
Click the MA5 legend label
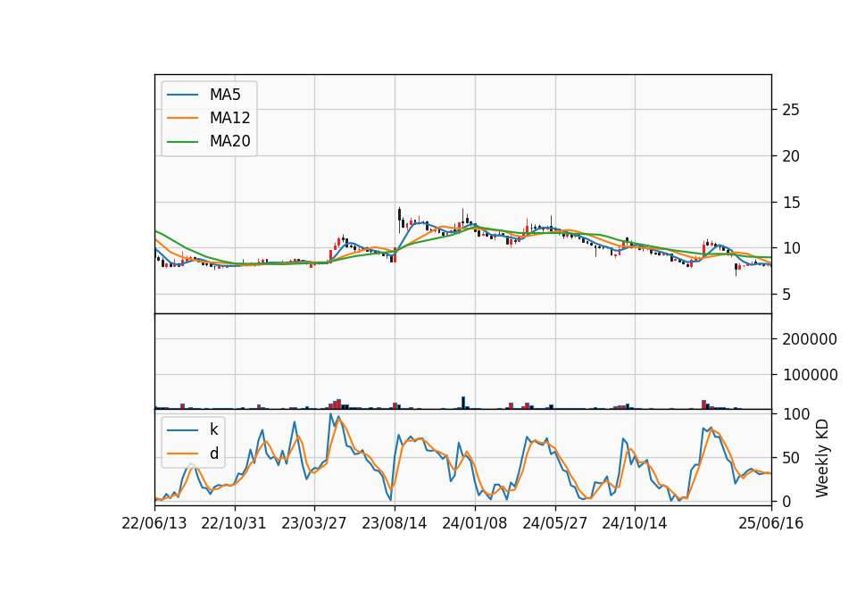(x=225, y=95)
